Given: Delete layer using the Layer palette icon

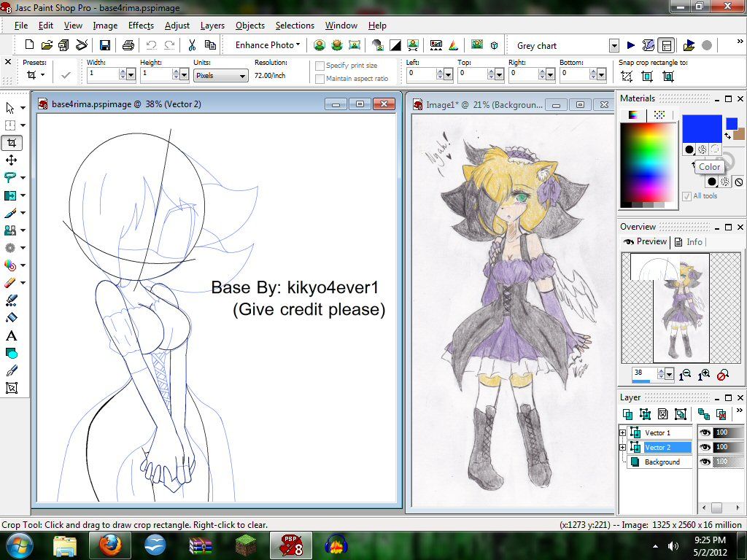Looking at the screenshot, I should tap(721, 414).
